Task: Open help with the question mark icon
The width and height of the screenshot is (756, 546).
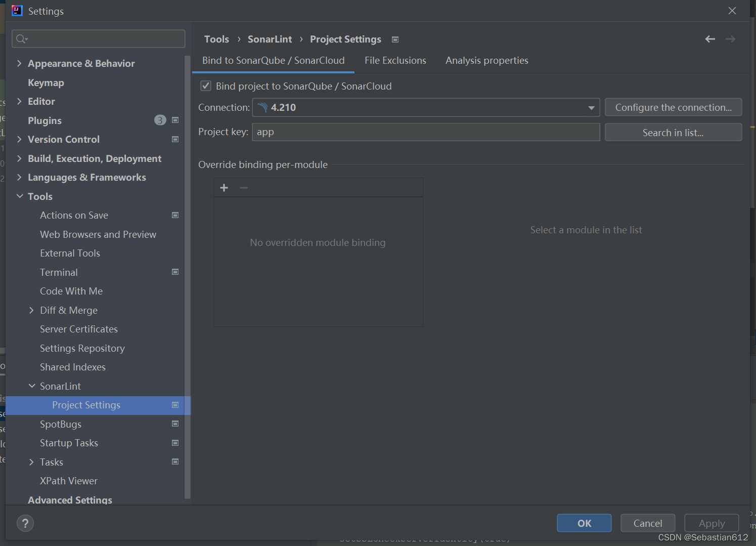Action: 25,523
